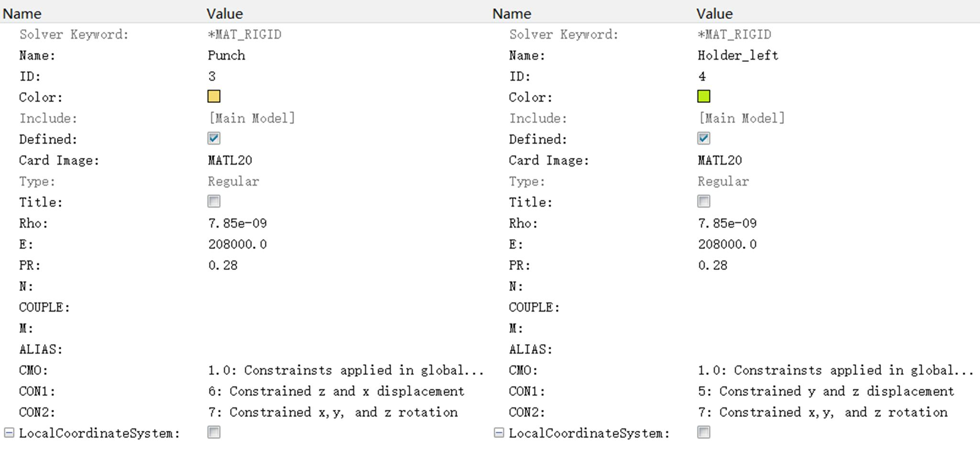
Task: Open CON1 dropdown showing z and x displacement
Action: [336, 391]
